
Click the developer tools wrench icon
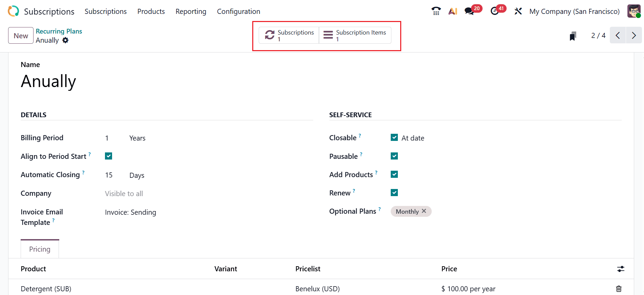pos(518,11)
